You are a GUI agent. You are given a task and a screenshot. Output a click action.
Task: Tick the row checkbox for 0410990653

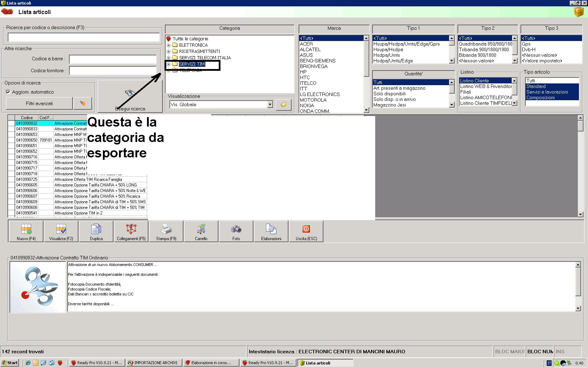click(11, 135)
